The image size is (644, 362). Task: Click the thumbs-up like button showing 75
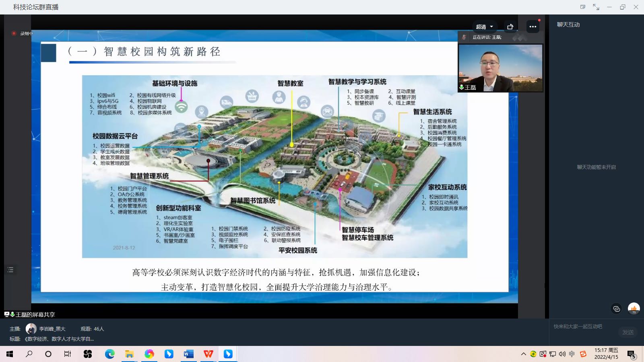(x=634, y=309)
